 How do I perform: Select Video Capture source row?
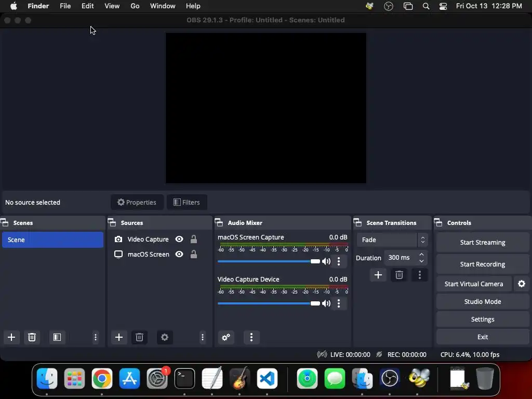tap(159, 239)
